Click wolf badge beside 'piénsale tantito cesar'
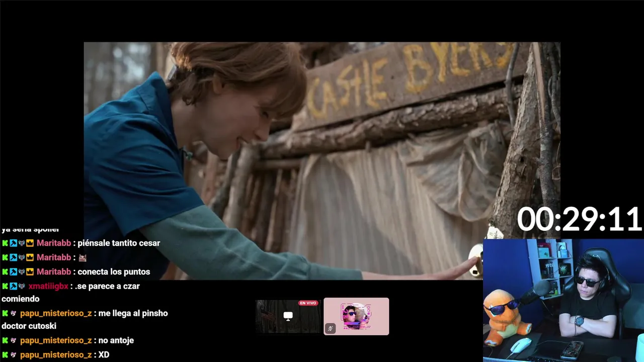This screenshot has width=644, height=362. tap(22, 243)
